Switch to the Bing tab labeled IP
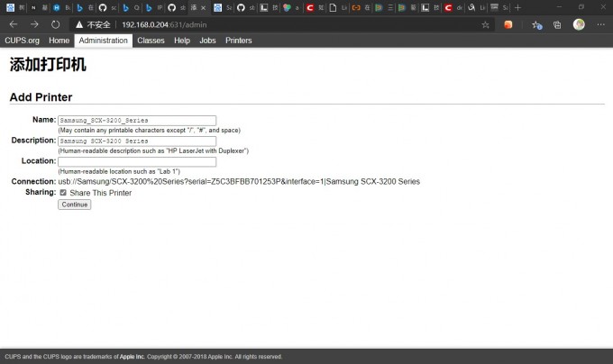Viewport: 613px width, 364px height. coord(154,8)
